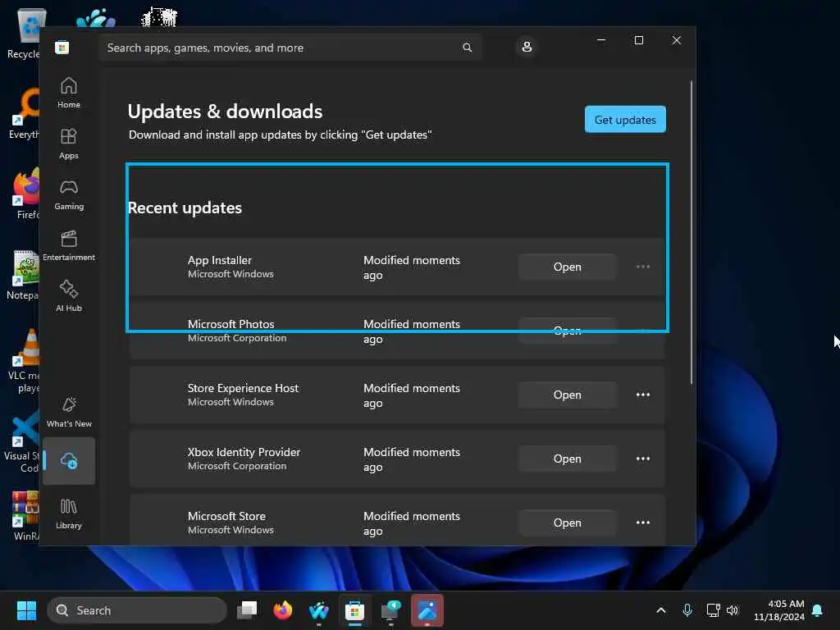Open the Home section in Store sidebar
The height and width of the screenshot is (630, 840).
[69, 93]
